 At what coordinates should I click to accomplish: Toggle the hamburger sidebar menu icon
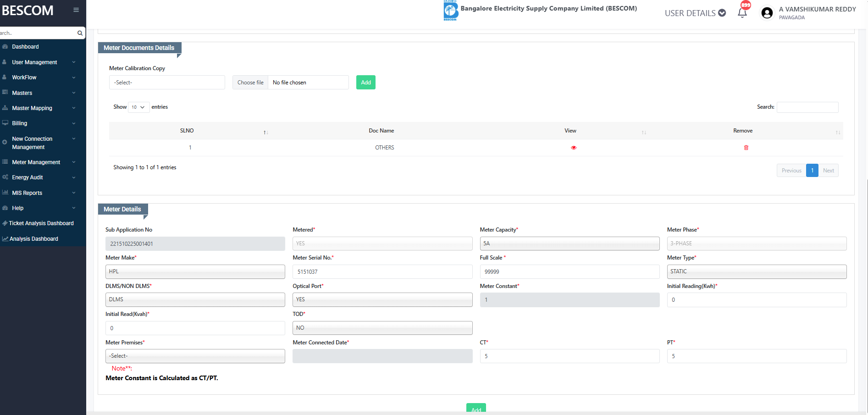76,10
